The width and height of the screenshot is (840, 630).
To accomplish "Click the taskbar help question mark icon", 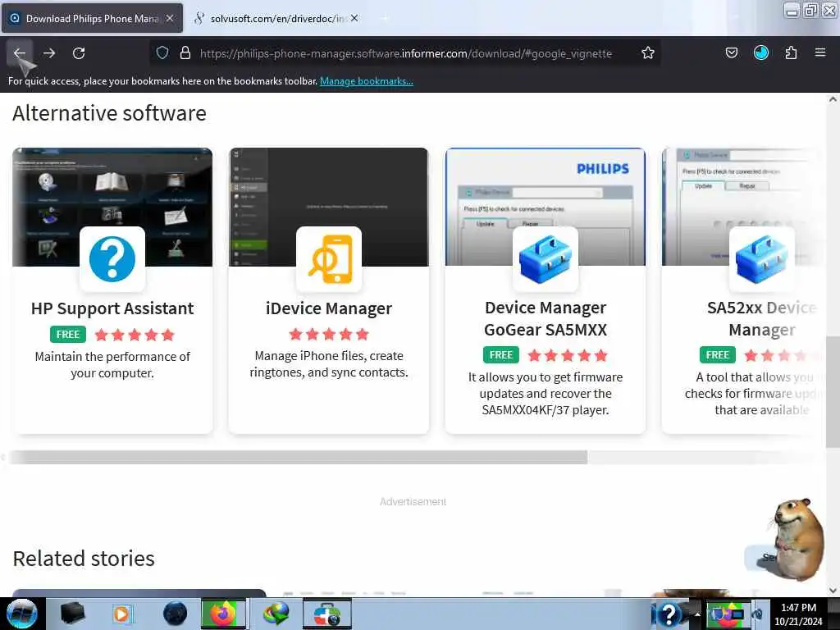I will coord(669,614).
